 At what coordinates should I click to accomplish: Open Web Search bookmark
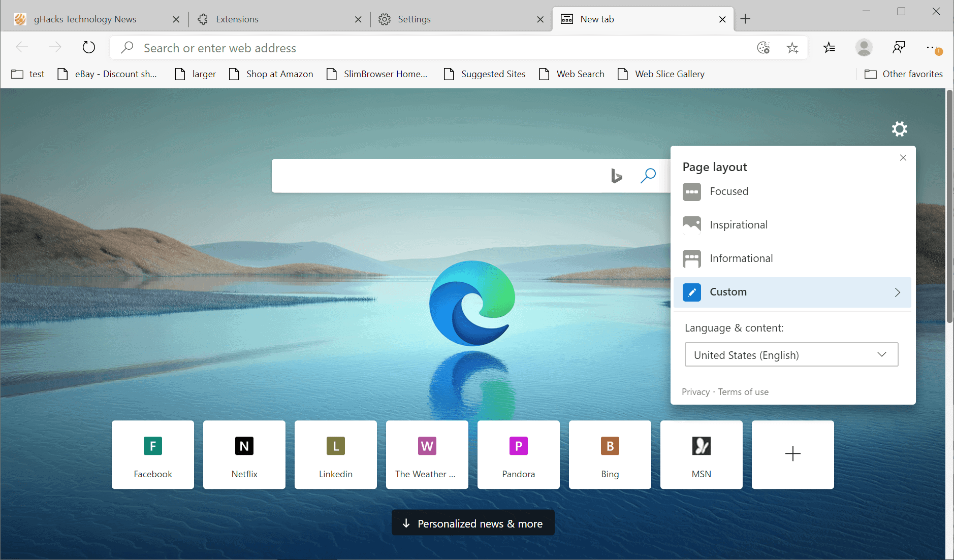tap(572, 74)
